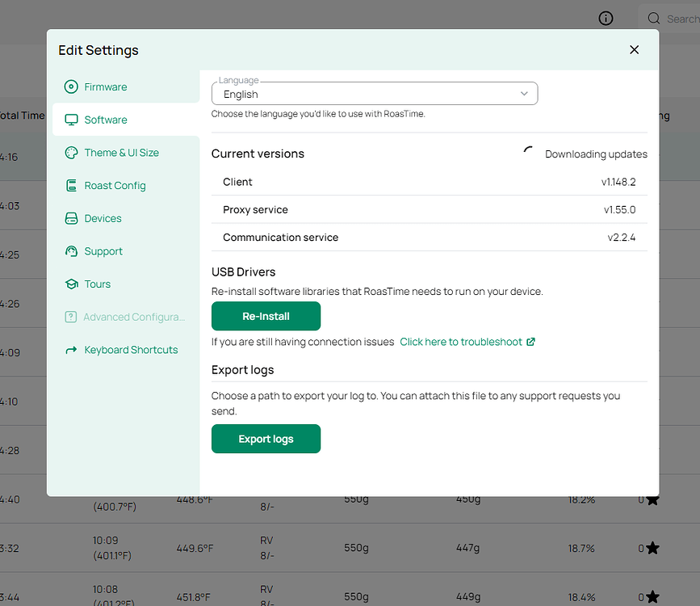
Task: Click the Devices icon in sidebar
Action: coord(71,219)
